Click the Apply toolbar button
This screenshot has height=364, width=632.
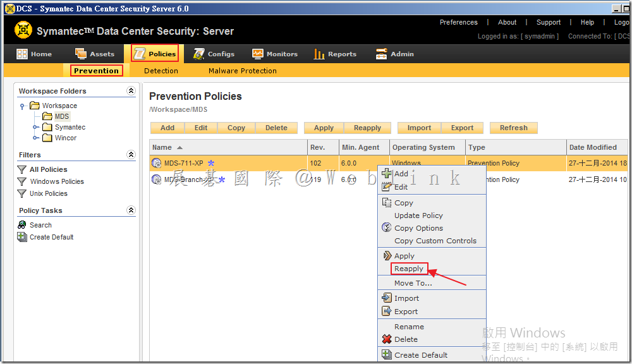point(324,128)
